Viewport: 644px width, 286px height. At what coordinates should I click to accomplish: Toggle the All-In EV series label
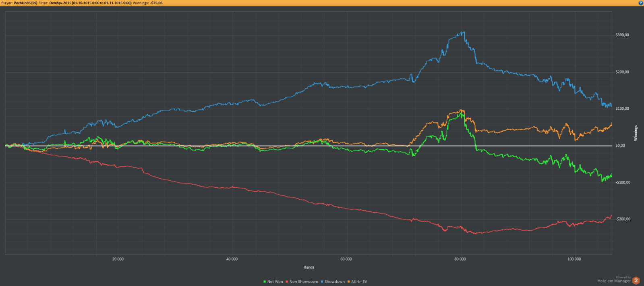tap(359, 282)
